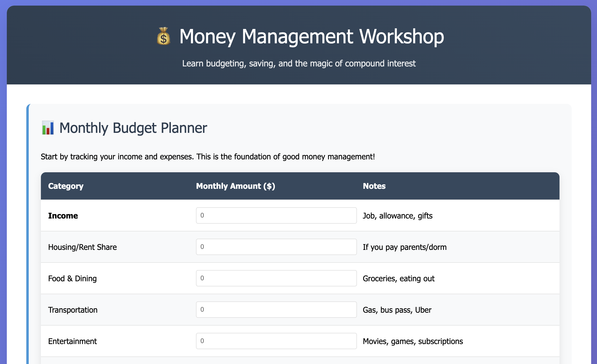
Task: Click the Food & Dining category label
Action: point(72,279)
